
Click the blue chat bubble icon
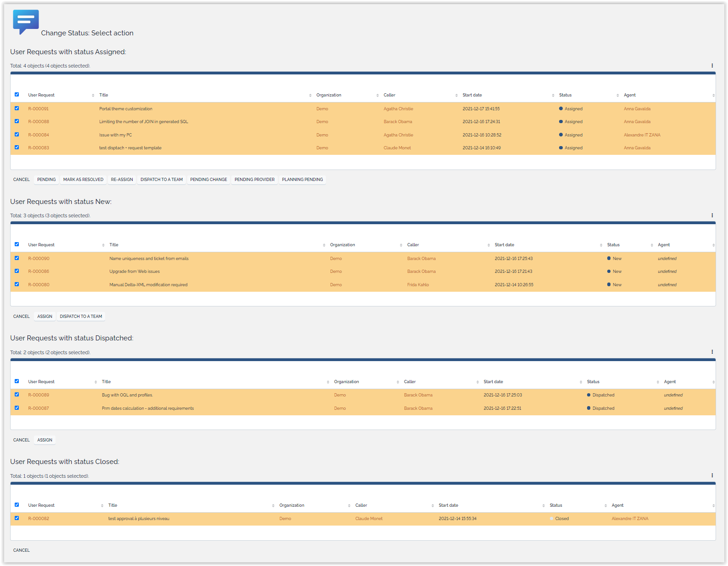[x=26, y=22]
